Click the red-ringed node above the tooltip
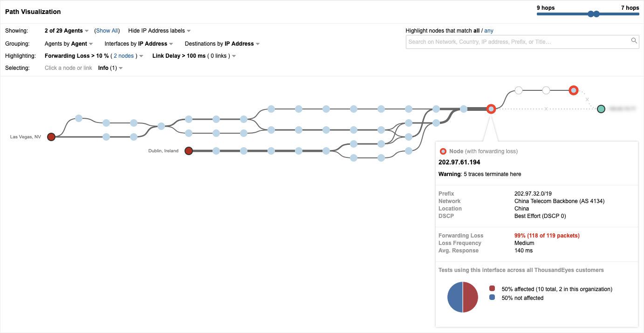The image size is (644, 333). (x=491, y=109)
